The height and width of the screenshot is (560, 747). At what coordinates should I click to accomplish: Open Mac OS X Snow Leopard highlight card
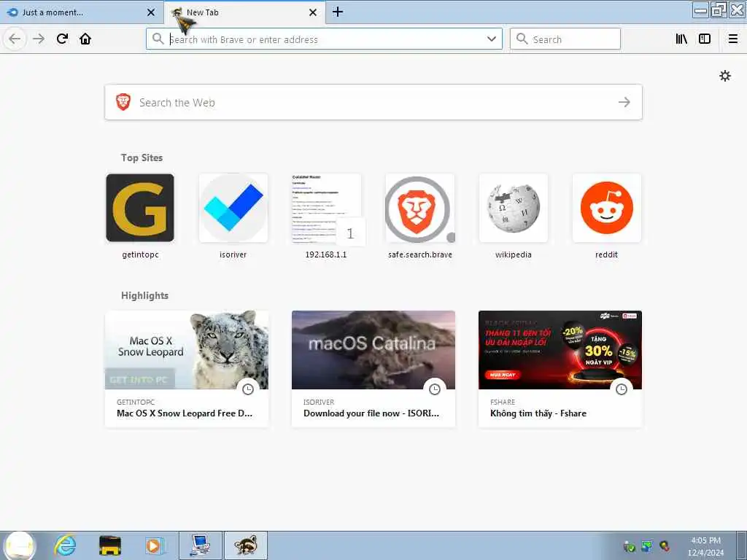click(187, 368)
